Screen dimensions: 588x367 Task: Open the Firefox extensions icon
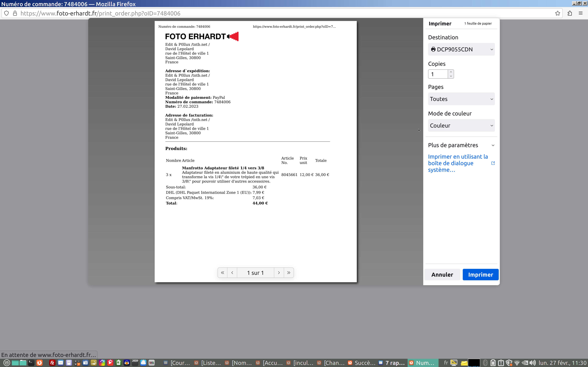[x=570, y=13]
